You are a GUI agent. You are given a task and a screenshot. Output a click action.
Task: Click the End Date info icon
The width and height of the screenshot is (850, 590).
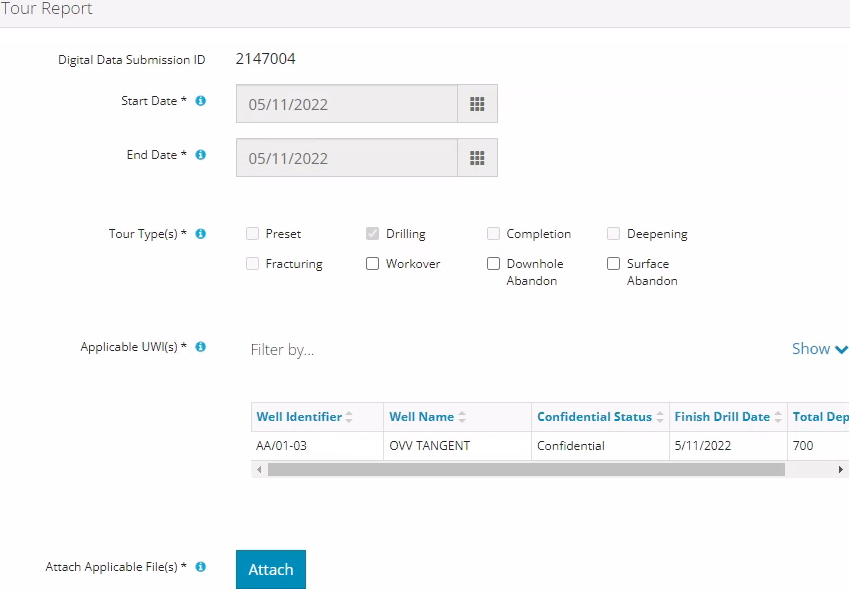201,155
